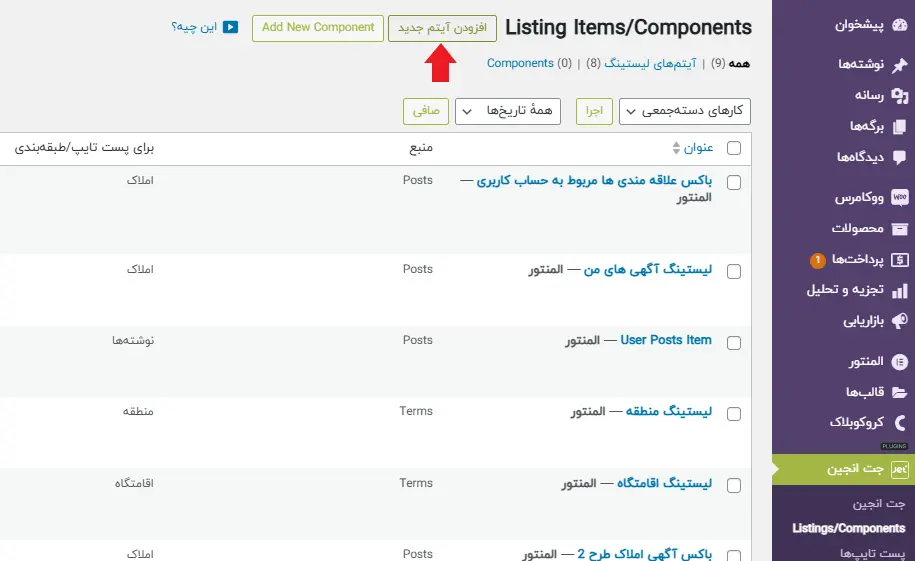This screenshot has height=561, width=915.
Task: Open the پیشخوان dashboard gauge icon
Action: click(899, 25)
